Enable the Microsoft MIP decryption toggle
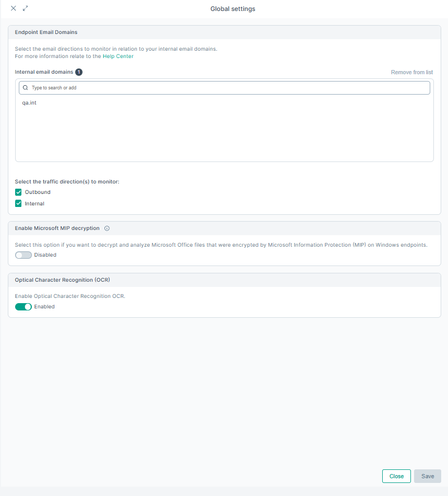The height and width of the screenshot is (496, 448). pos(23,255)
